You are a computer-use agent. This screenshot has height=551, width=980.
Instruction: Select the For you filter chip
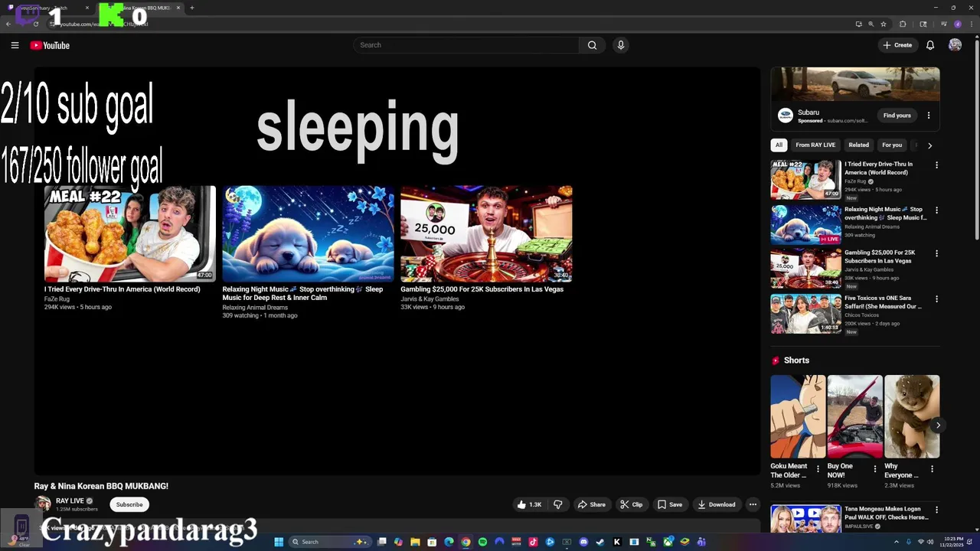click(x=892, y=145)
